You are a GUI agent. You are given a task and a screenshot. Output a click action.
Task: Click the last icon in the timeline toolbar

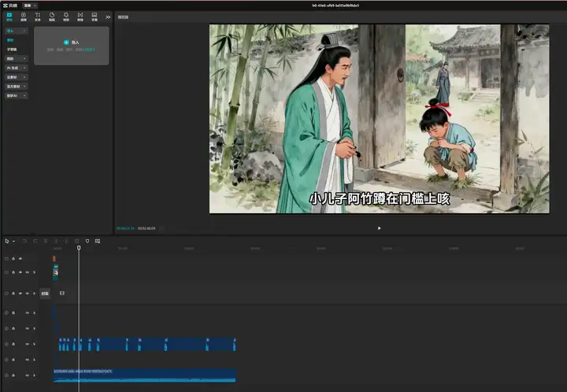click(98, 241)
